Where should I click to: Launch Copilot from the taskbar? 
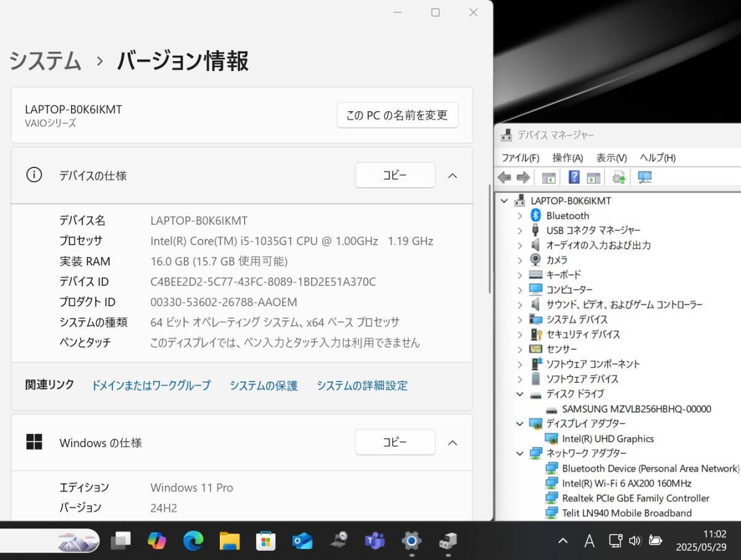[x=157, y=541]
